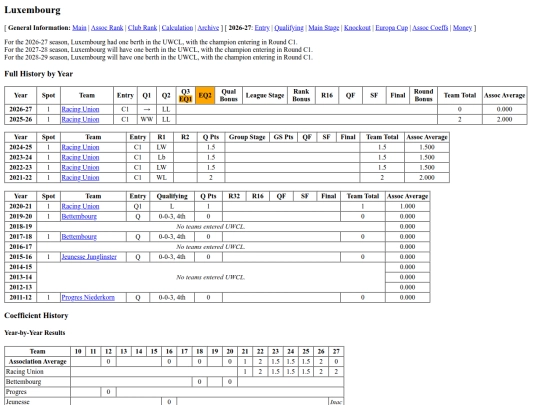Go to the Main Stage page
Image resolution: width=540 pixels, height=405 pixels.
point(324,28)
